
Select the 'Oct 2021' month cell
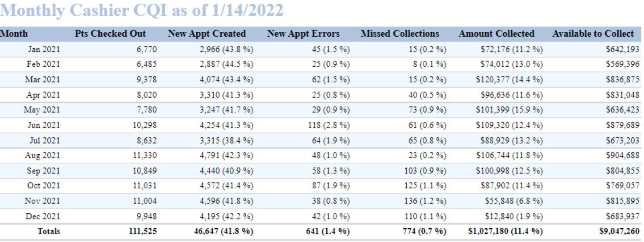pyautogui.click(x=44, y=186)
